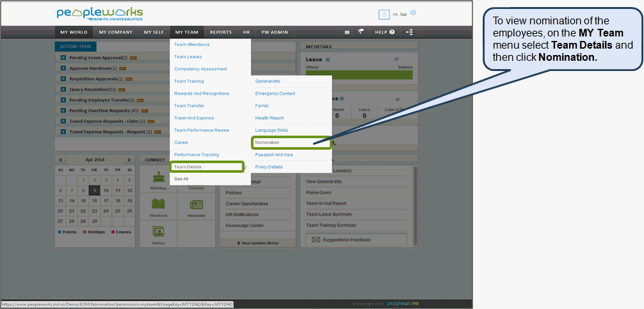Expand Pending Employee Transfer item

[63, 100]
